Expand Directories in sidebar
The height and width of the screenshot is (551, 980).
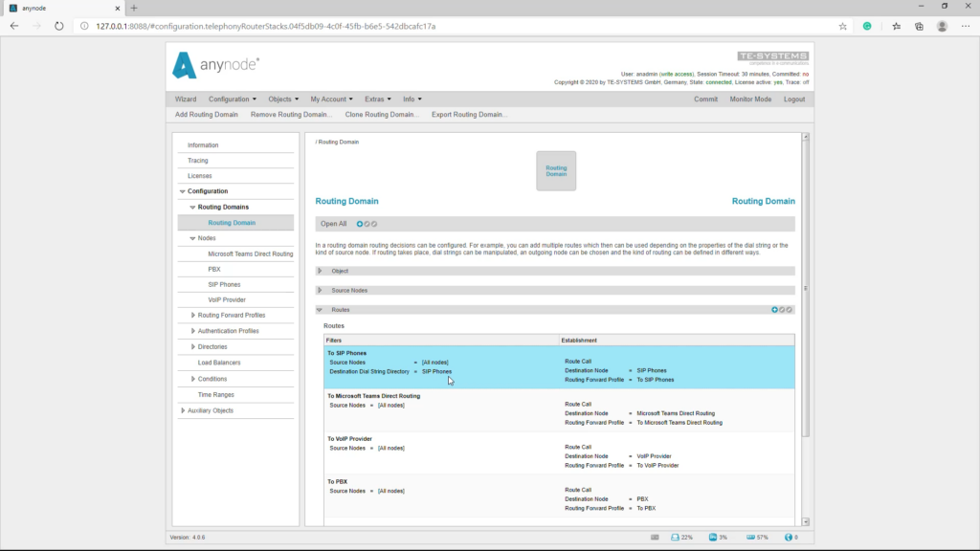pyautogui.click(x=192, y=346)
